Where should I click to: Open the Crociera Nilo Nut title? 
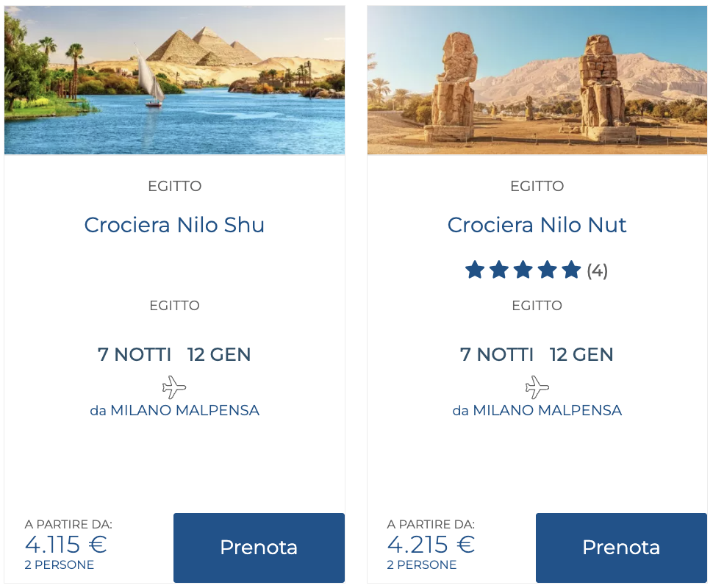[537, 225]
